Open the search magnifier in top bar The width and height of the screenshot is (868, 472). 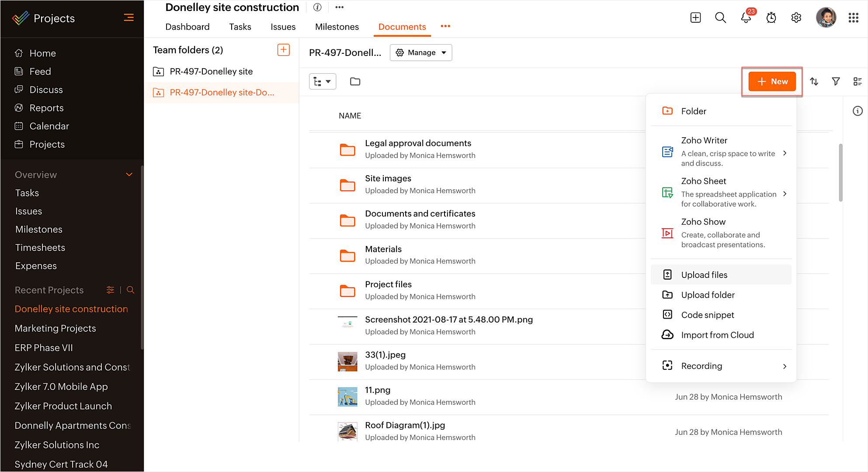(x=720, y=18)
